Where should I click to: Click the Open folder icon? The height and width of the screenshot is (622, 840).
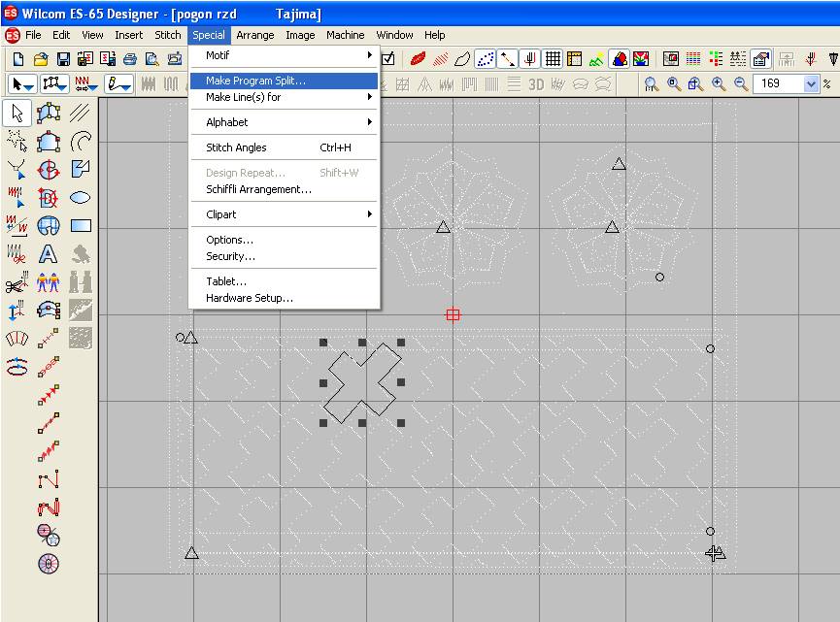pos(40,59)
